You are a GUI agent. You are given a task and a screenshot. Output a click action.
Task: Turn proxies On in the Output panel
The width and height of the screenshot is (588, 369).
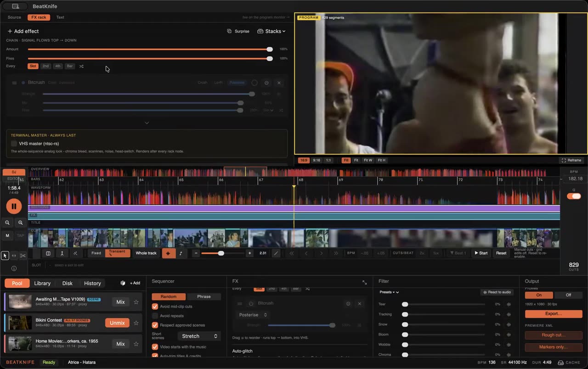(539, 295)
